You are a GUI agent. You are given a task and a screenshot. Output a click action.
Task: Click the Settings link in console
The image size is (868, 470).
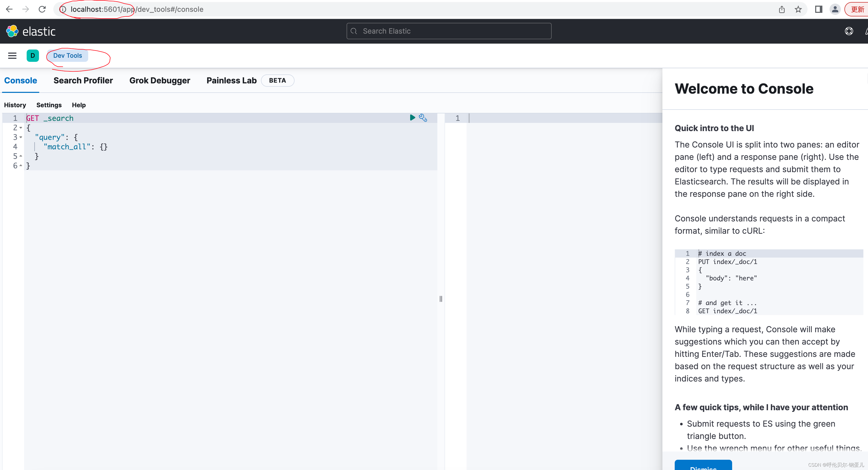coord(49,105)
